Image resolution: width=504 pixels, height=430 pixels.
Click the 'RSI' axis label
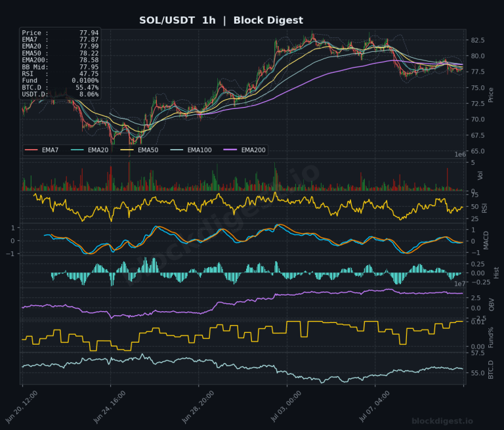point(485,208)
